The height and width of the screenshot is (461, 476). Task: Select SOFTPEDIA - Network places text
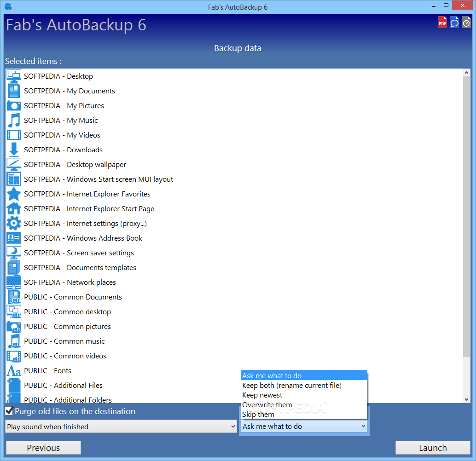70,282
